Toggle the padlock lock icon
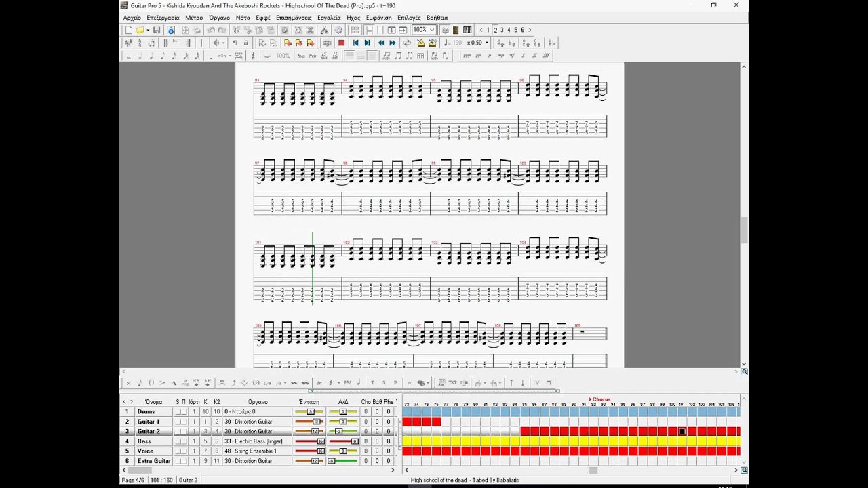 click(246, 43)
